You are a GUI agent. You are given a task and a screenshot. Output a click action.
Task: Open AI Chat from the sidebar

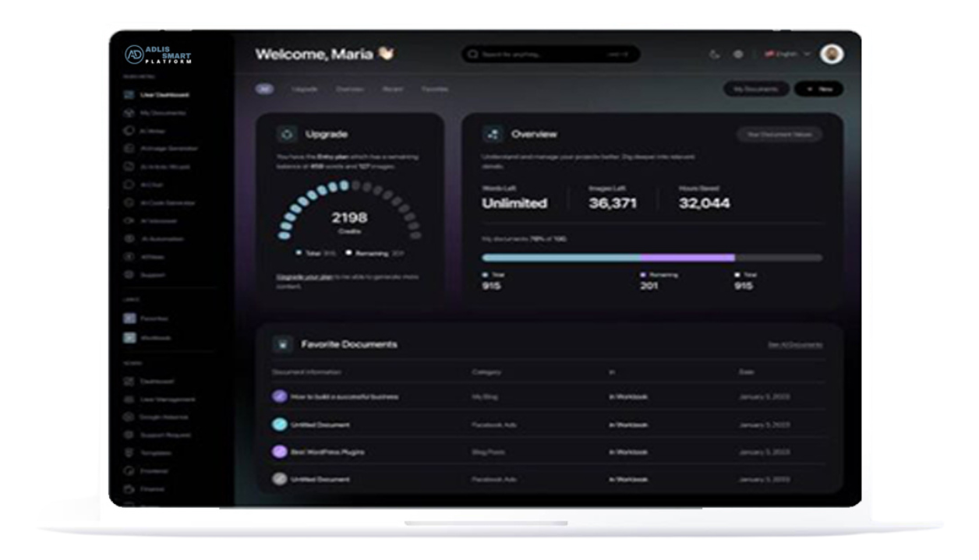coord(153,185)
